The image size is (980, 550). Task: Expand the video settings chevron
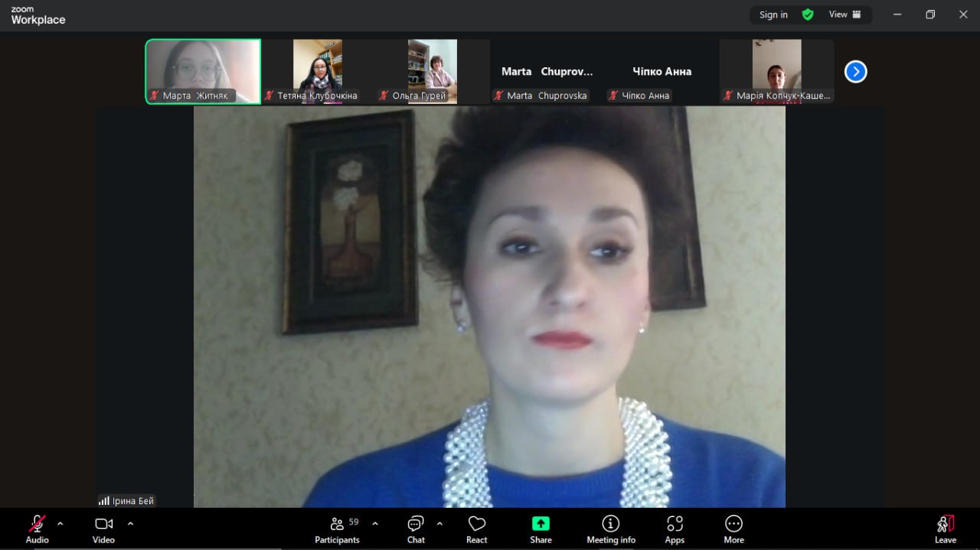[130, 524]
